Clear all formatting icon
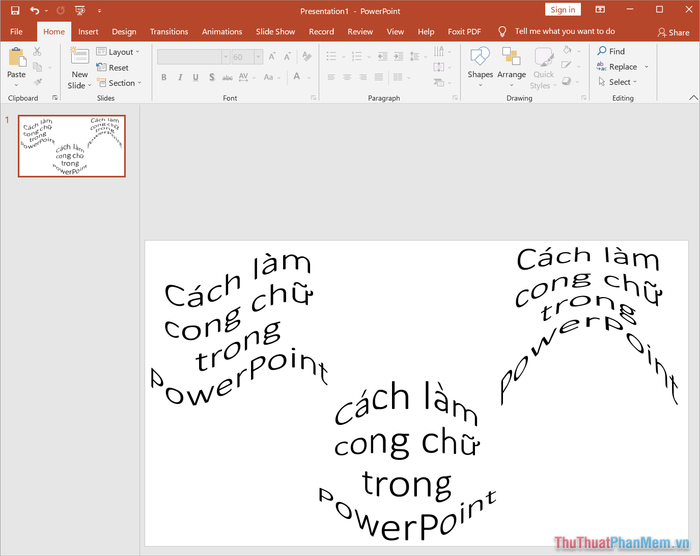 (x=307, y=56)
